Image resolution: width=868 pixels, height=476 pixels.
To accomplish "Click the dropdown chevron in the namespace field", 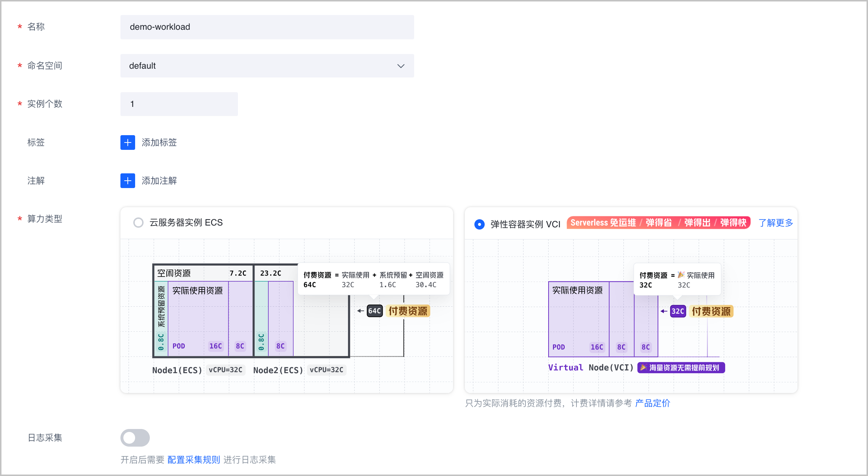I will pyautogui.click(x=401, y=66).
